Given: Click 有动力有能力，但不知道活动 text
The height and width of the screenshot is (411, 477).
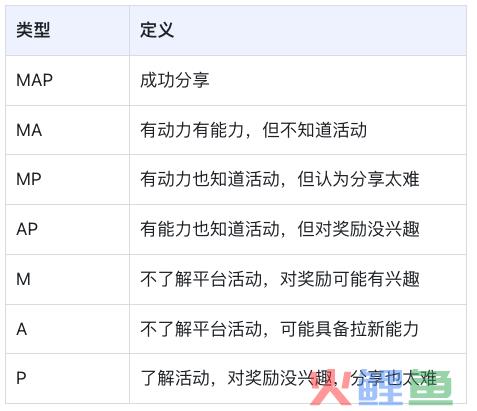Looking at the screenshot, I should coord(254,130).
